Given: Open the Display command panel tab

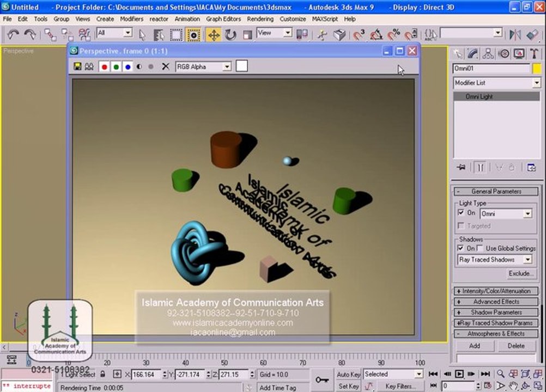Looking at the screenshot, I should click(519, 53).
